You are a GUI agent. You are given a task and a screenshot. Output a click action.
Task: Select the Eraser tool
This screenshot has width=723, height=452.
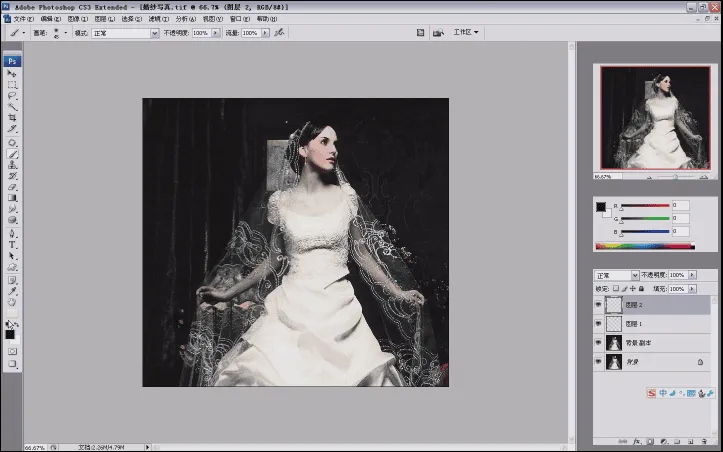pyautogui.click(x=12, y=187)
